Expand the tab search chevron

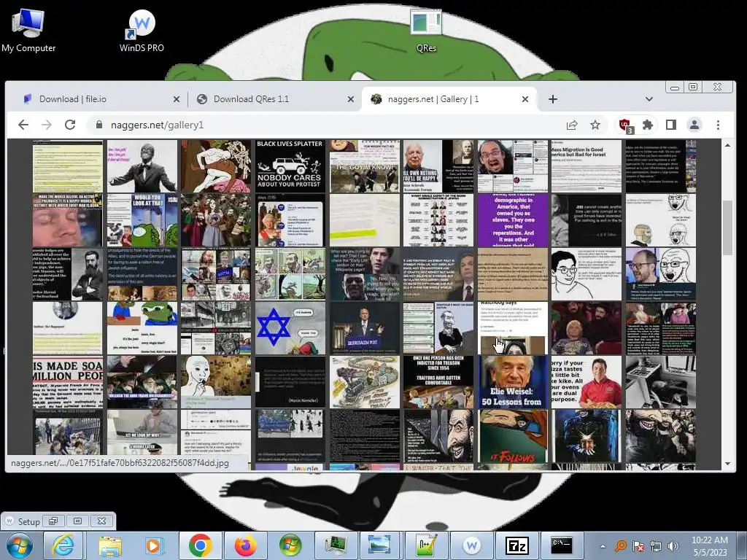[649, 99]
